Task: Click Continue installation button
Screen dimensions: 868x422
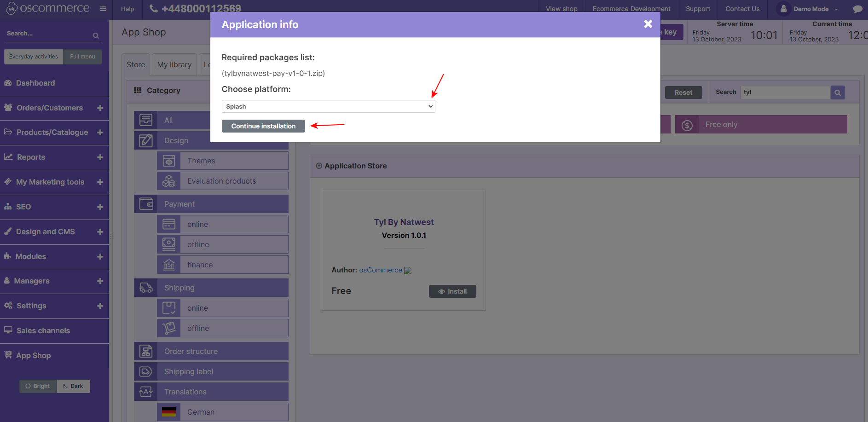Action: (x=263, y=126)
